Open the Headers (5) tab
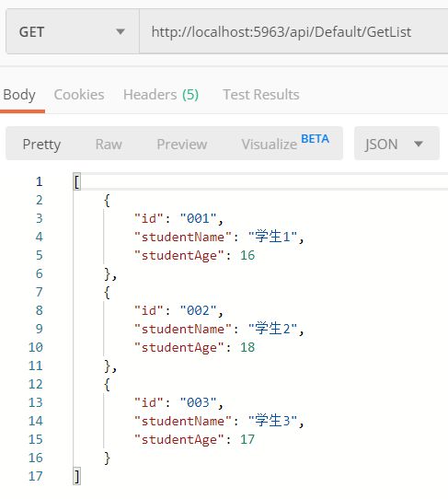The image size is (448, 499). [x=161, y=95]
